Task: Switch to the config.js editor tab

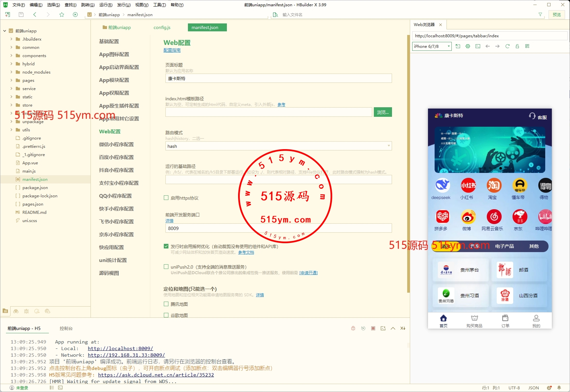Action: tap(162, 27)
